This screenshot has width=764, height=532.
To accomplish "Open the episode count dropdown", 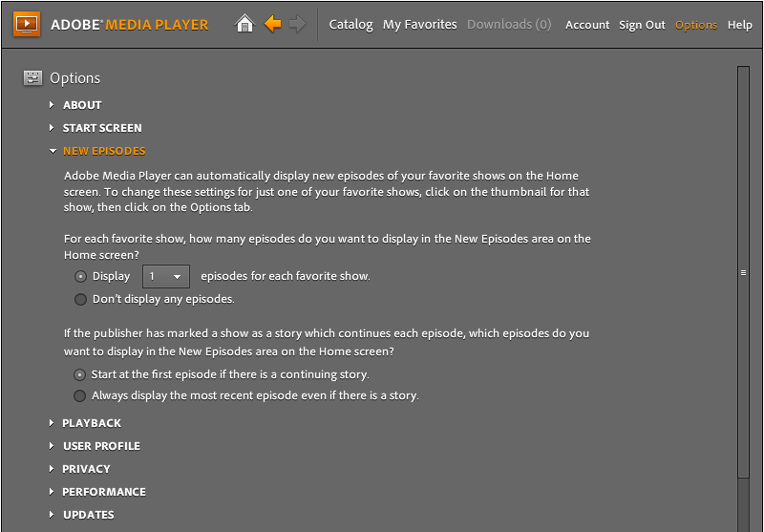I will [x=166, y=276].
